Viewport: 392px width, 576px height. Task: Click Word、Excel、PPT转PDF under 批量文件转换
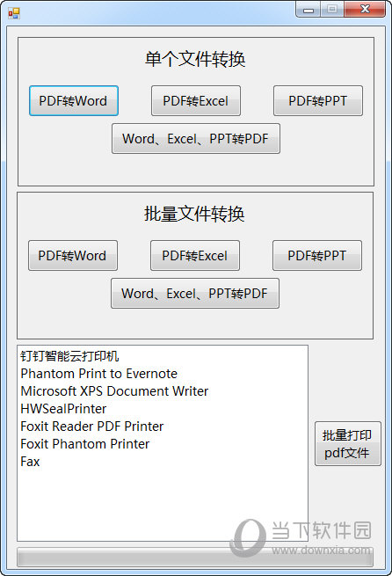195,293
